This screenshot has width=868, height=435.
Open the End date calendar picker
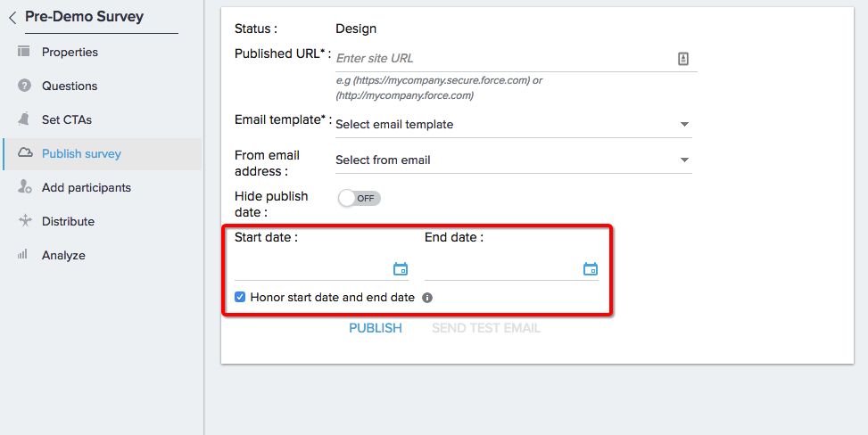tap(591, 269)
